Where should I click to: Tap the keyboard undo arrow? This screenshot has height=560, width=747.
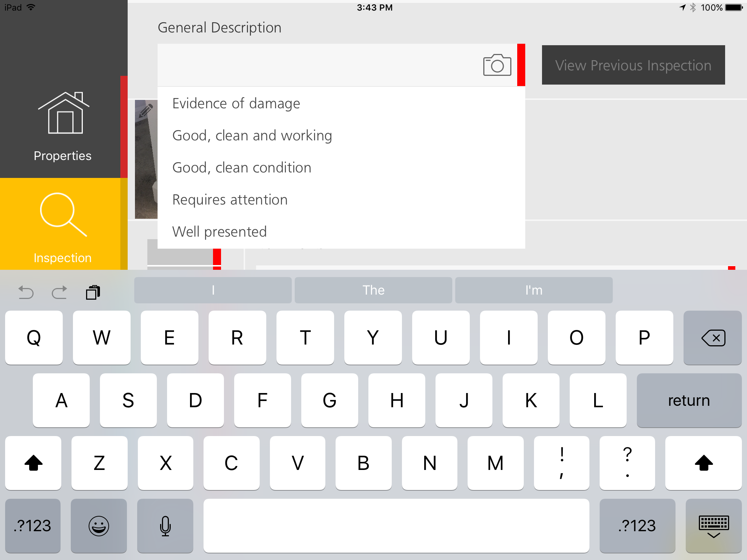(26, 292)
